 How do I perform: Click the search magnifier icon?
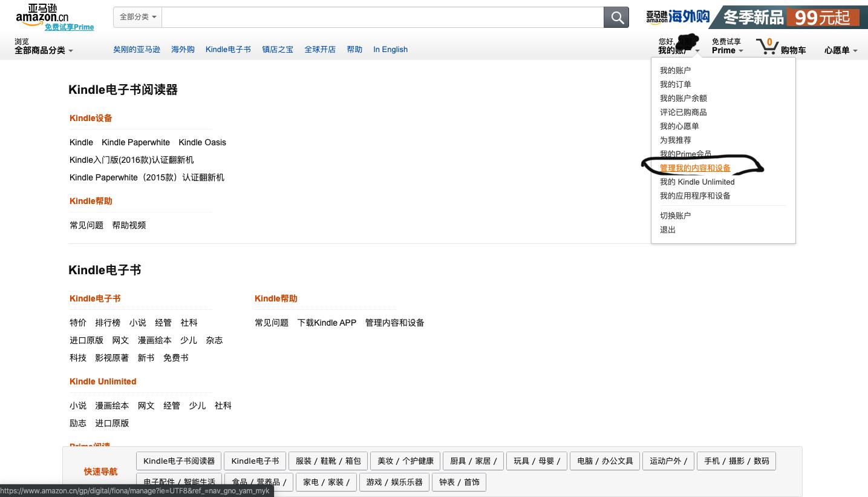click(616, 17)
